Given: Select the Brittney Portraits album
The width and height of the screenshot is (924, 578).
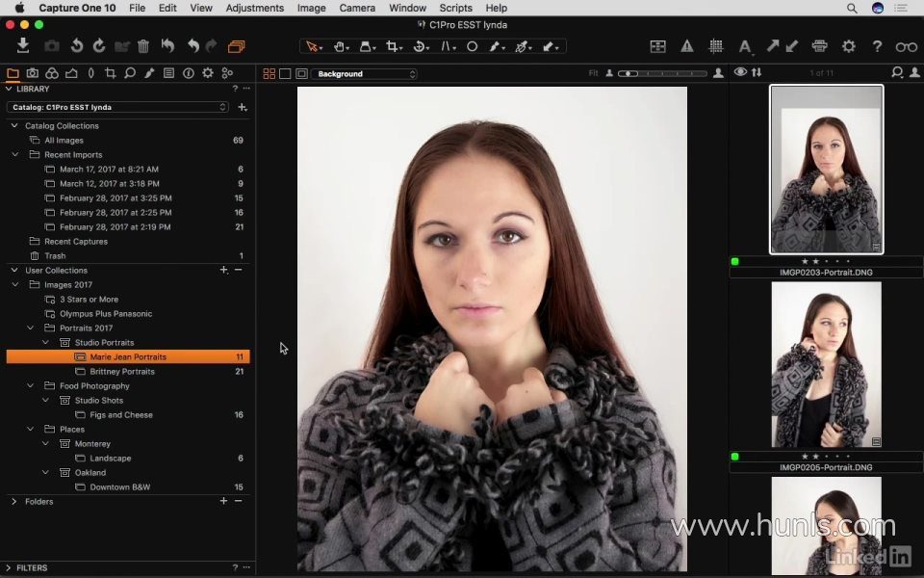Looking at the screenshot, I should pyautogui.click(x=121, y=372).
